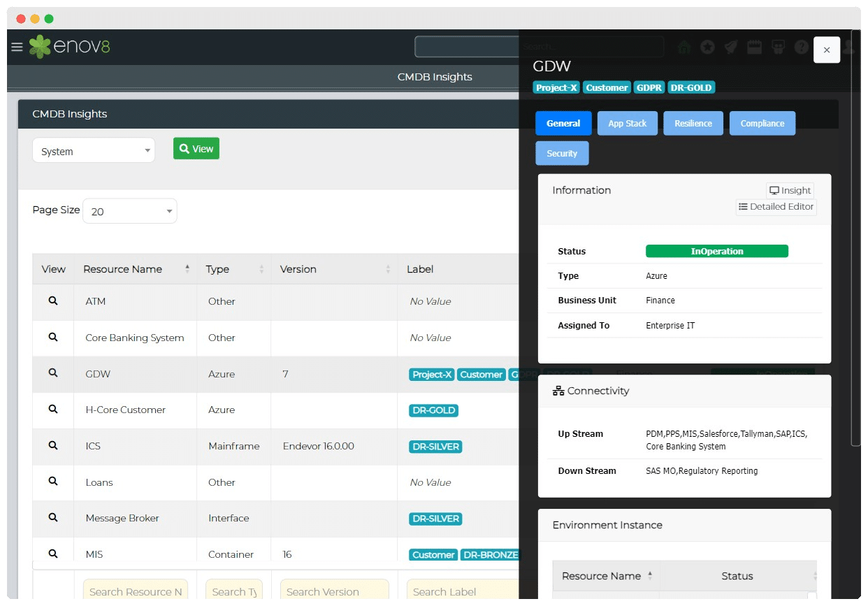Screen dimensions: 868x606
Task: Open magnifier icon for ICS row
Action: [x=52, y=445]
